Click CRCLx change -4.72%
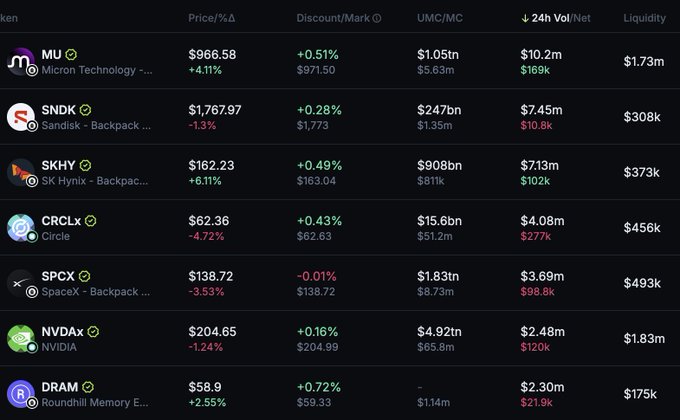This screenshot has height=420, width=680. click(x=206, y=236)
